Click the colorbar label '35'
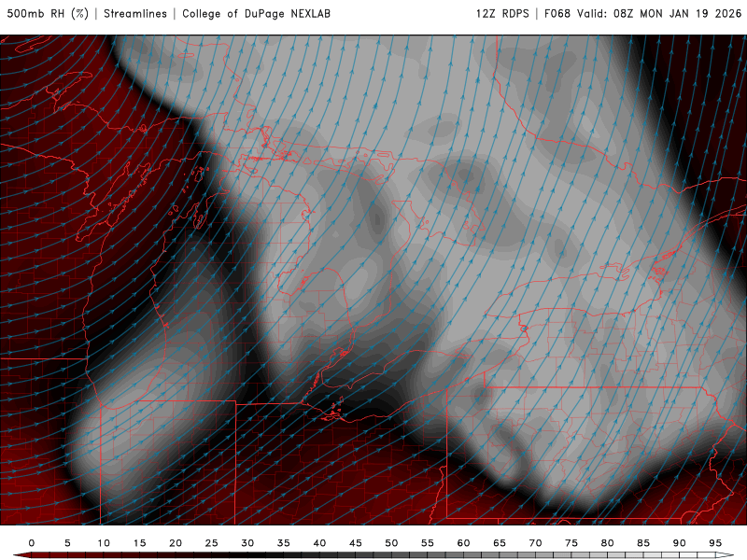The width and height of the screenshot is (747, 560). point(284,543)
